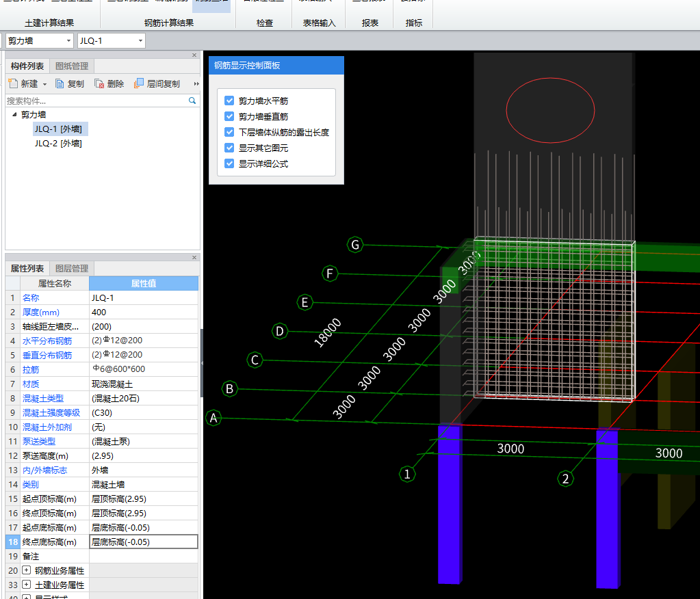700x599 pixels.
Task: Click the 类别 value 混凝土墙
Action: [144, 484]
